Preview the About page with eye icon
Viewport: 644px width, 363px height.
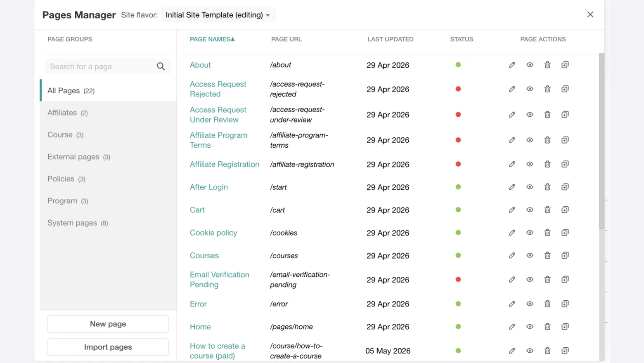point(530,65)
